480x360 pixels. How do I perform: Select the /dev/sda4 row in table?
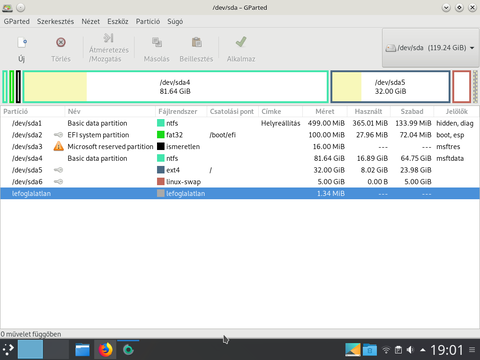pyautogui.click(x=240, y=158)
